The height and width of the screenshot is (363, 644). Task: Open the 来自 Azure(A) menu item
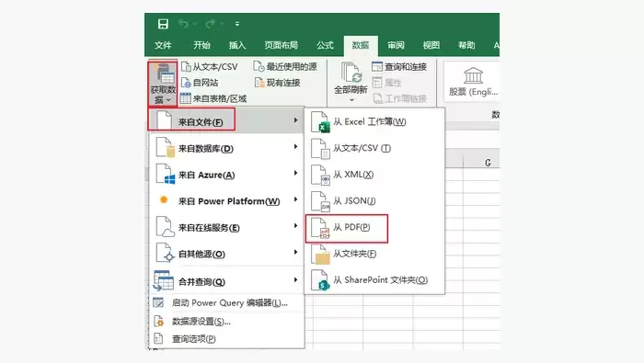point(226,175)
